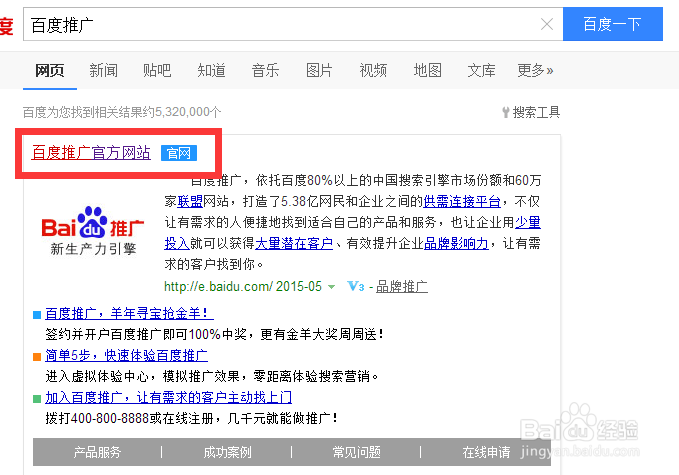The height and width of the screenshot is (475, 679).
Task: Open the 贴吧 tab
Action: [x=157, y=70]
